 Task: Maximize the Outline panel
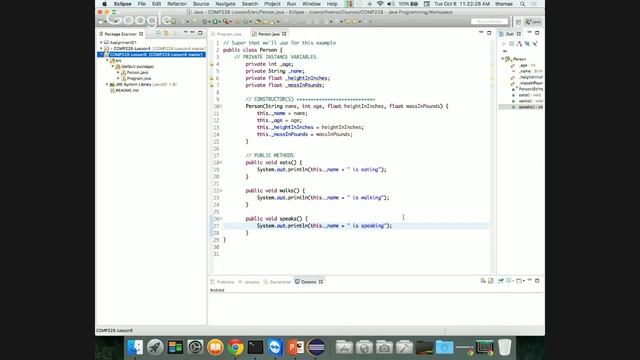click(537, 33)
